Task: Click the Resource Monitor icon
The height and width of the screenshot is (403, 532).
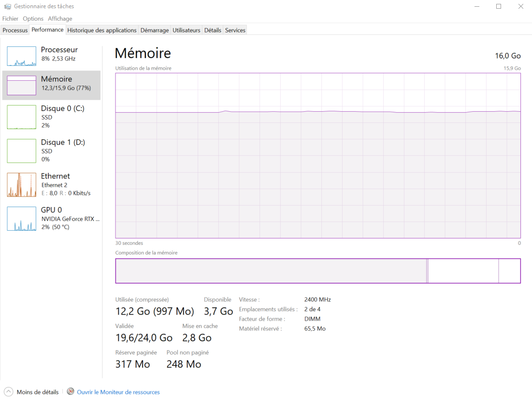Action: 71,392
